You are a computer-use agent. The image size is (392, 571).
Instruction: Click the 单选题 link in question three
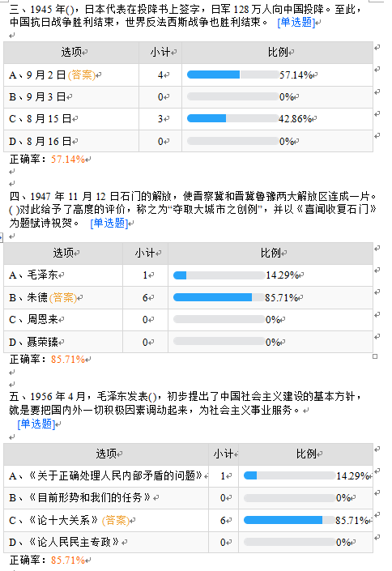296,23
